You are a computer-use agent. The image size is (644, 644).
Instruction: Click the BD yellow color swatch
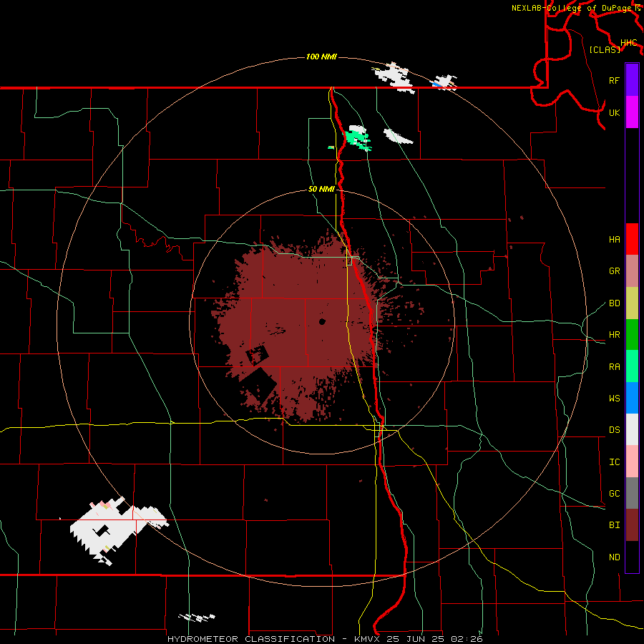pyautogui.click(x=632, y=303)
